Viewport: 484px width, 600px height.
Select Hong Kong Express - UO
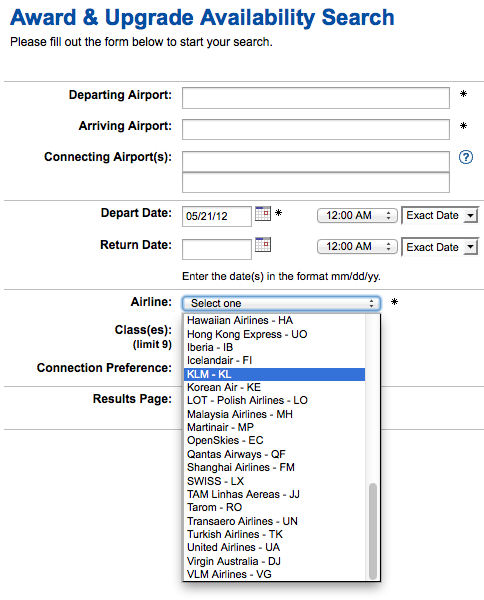pyautogui.click(x=274, y=334)
